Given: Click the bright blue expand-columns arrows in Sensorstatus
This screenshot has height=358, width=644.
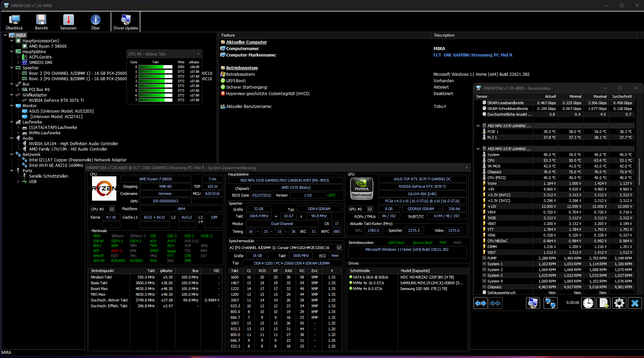Looking at the screenshot, I should [481, 303].
